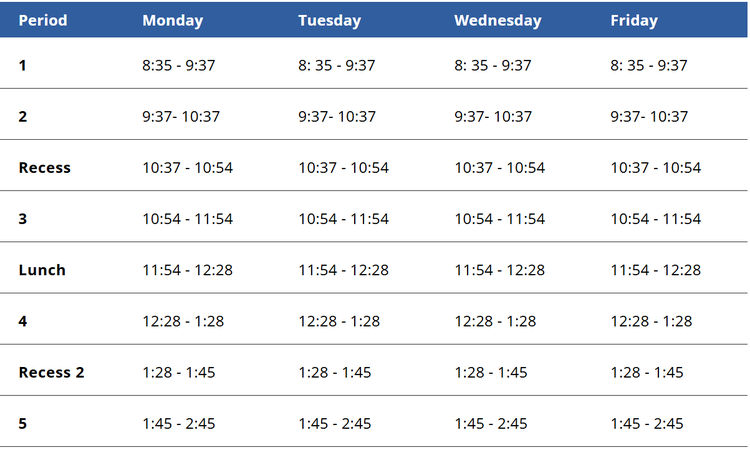Select Friday's Period 5 time cell
The image size is (750, 450).
tap(647, 423)
